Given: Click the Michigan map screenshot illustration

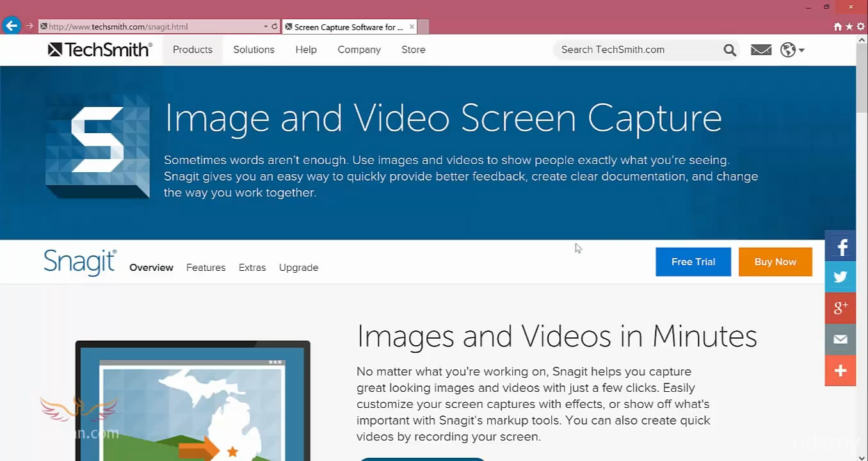Looking at the screenshot, I should pos(193,401).
